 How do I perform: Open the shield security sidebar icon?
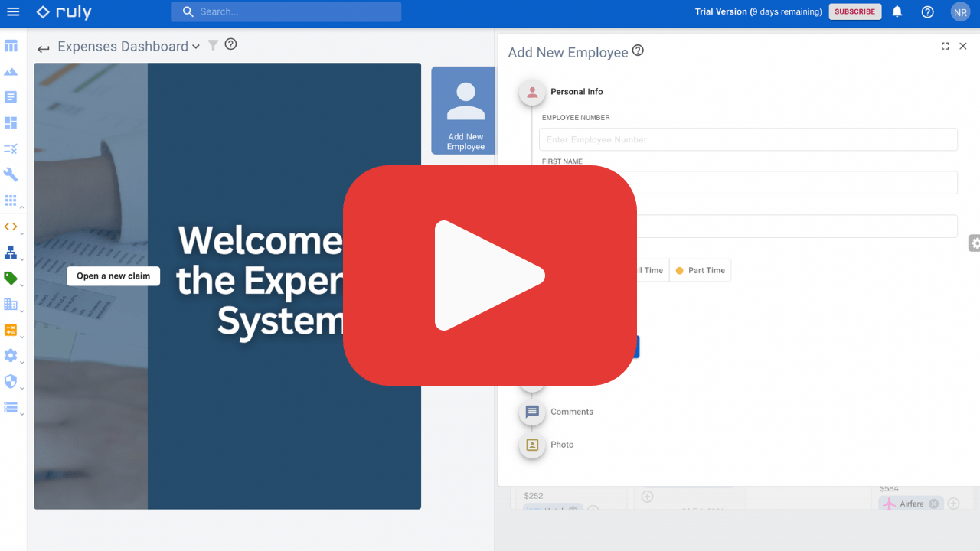(x=11, y=381)
